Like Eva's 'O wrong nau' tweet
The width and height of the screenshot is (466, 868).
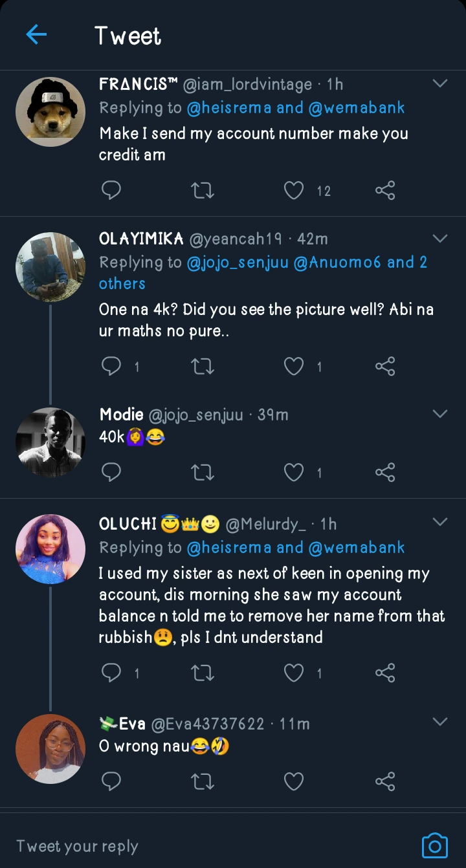294,781
